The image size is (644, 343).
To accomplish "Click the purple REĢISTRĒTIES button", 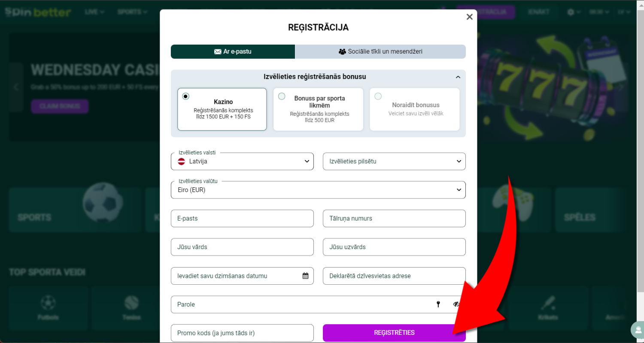I will pyautogui.click(x=394, y=333).
